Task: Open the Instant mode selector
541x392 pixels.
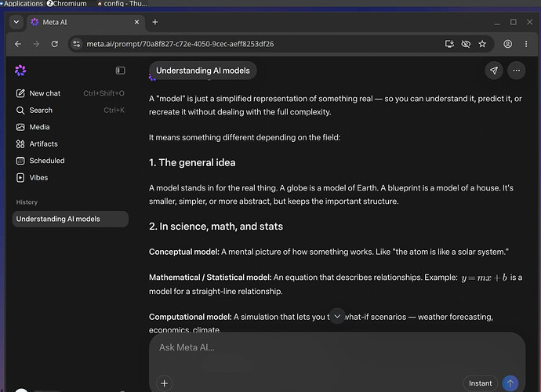Action: (x=480, y=383)
